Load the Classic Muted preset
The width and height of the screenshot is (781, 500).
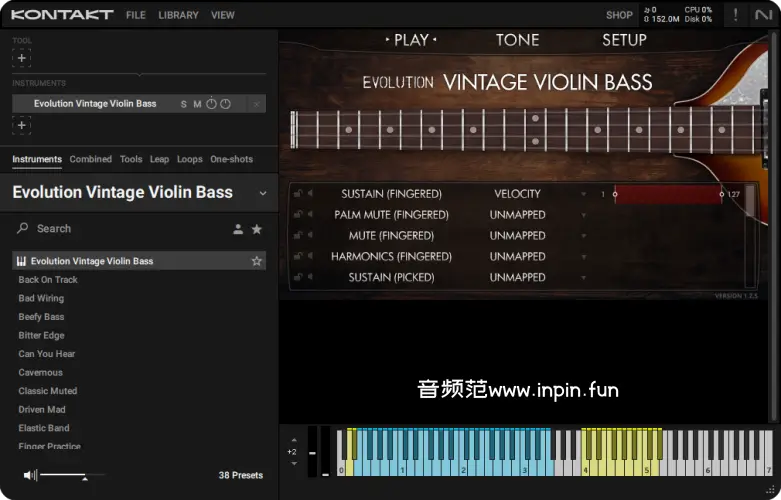48,391
